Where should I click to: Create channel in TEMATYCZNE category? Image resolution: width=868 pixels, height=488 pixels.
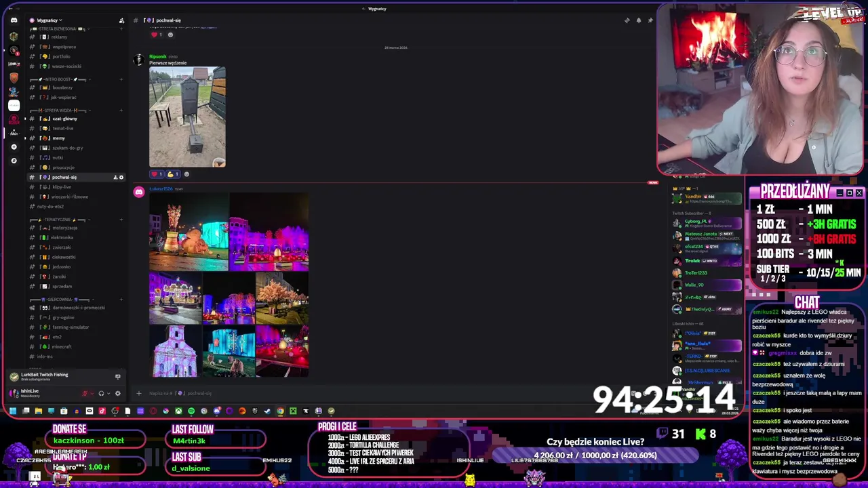(x=121, y=220)
